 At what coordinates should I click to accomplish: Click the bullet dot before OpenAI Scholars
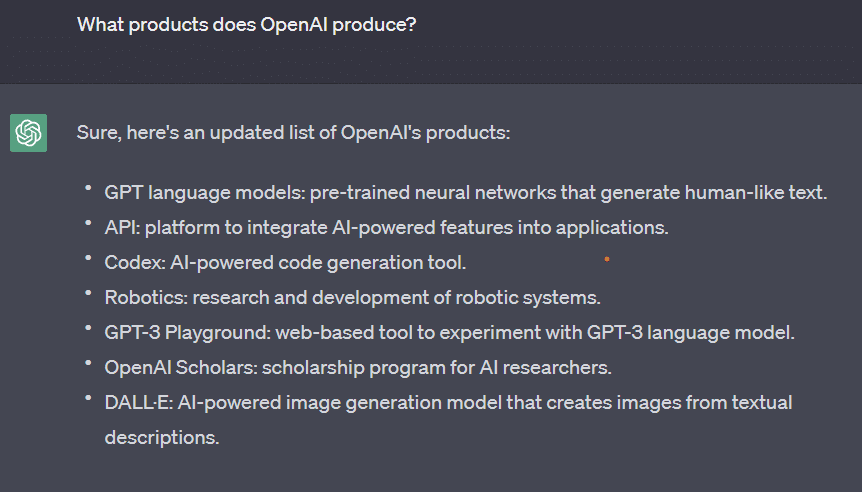pyautogui.click(x=88, y=363)
